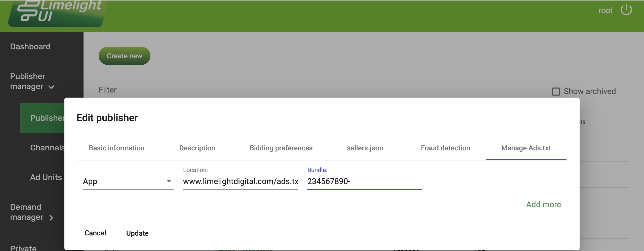Select the Bidding preferences tab
Viewport: 644px width, 251px height.
281,148
